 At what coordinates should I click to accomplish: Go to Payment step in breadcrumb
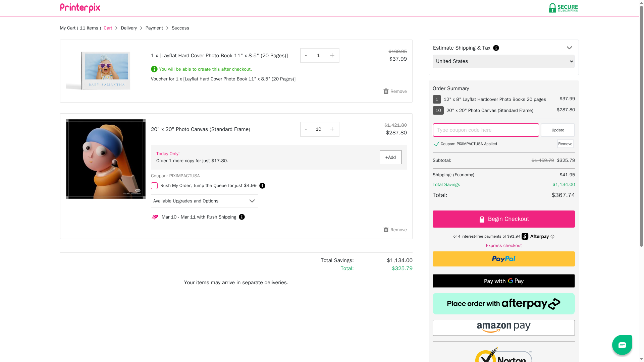click(154, 28)
